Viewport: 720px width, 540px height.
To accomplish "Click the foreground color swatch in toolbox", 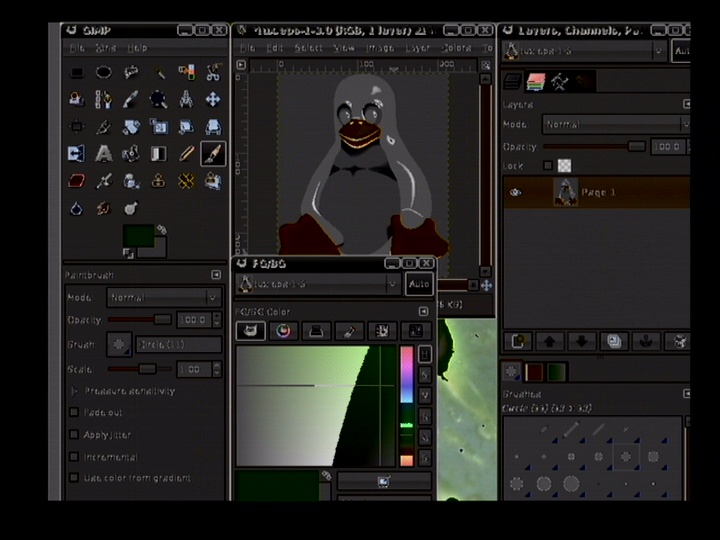I will 138,238.
